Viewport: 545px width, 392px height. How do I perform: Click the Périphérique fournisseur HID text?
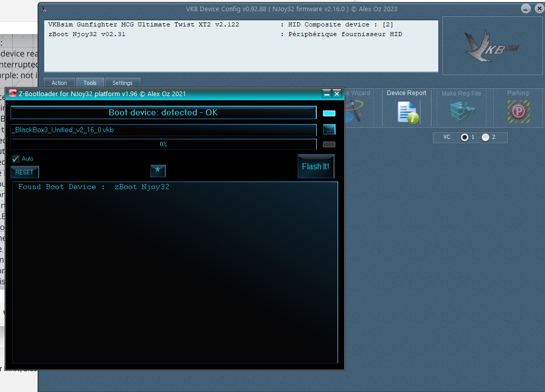(345, 35)
